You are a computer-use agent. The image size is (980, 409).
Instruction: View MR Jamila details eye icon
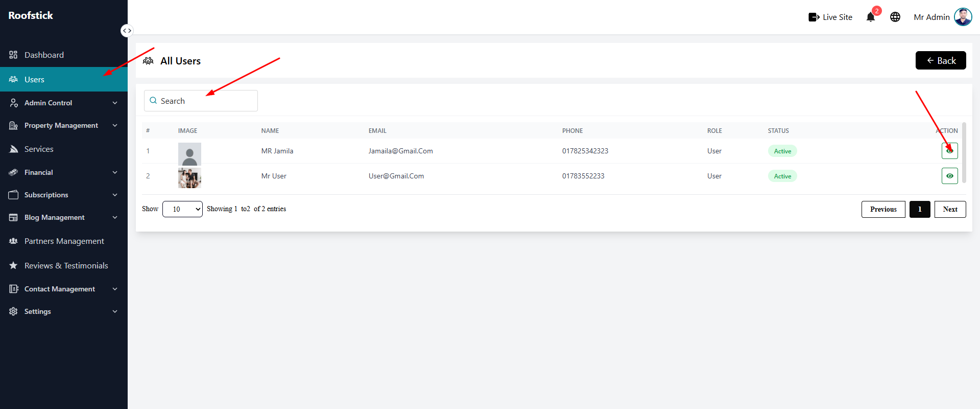point(949,151)
